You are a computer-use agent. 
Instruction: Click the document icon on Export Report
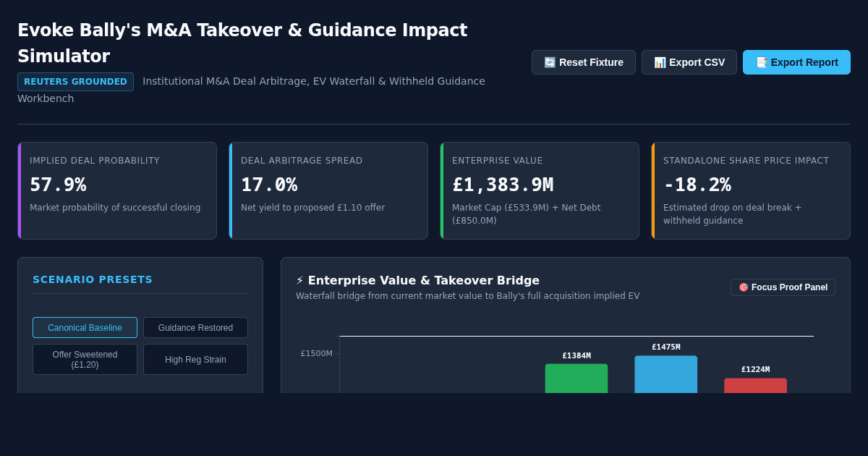click(761, 62)
